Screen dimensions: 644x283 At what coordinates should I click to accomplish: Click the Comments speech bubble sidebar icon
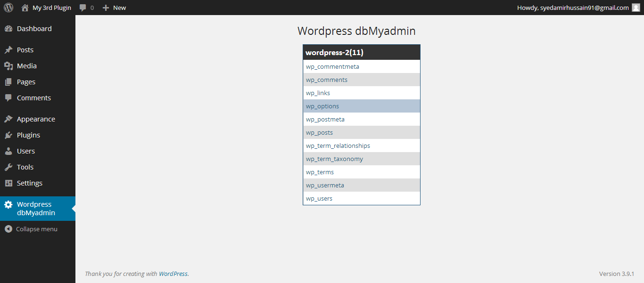click(x=8, y=98)
